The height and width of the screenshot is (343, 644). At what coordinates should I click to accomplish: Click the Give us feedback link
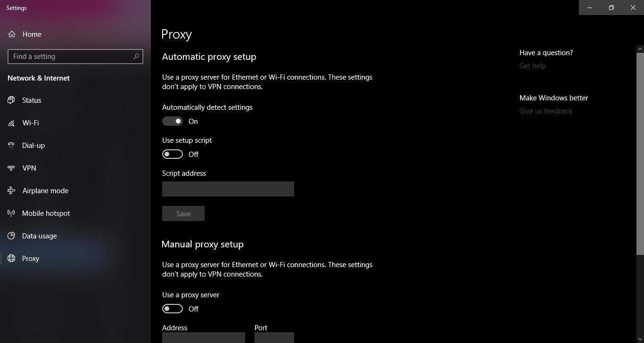[546, 111]
